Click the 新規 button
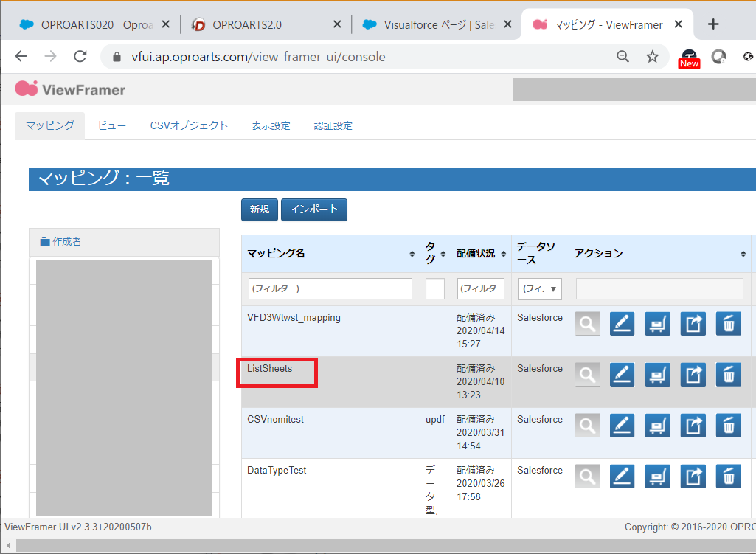 (260, 210)
